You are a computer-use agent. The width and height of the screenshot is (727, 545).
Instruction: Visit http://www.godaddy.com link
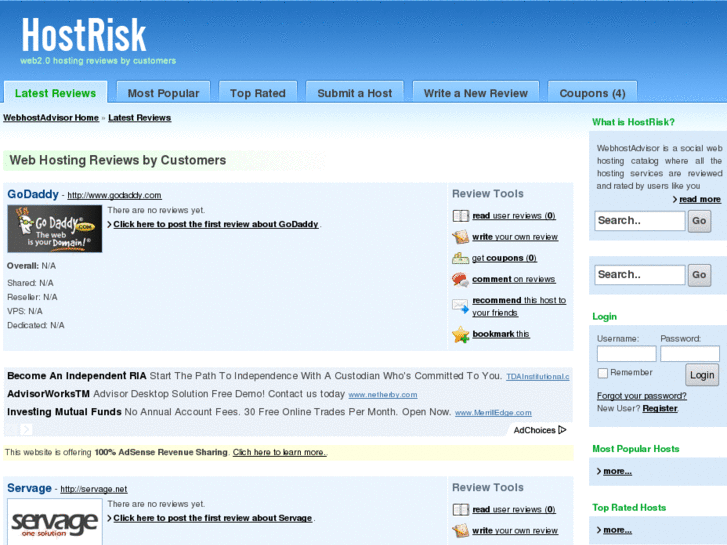pyautogui.click(x=115, y=195)
